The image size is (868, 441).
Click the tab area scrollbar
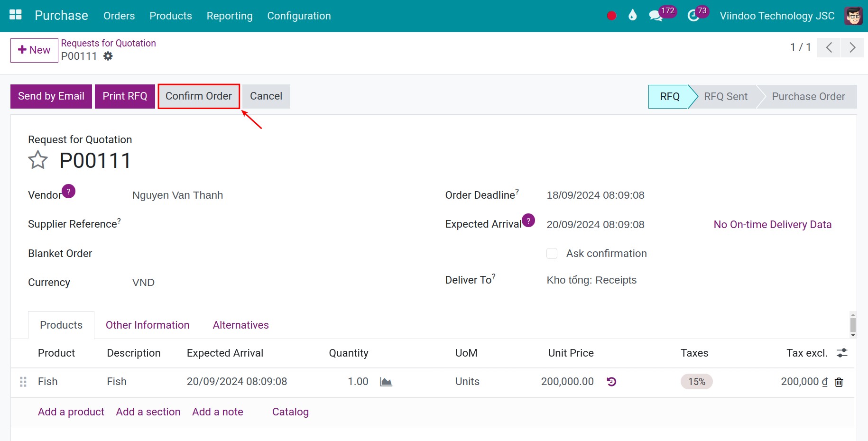[x=853, y=325]
